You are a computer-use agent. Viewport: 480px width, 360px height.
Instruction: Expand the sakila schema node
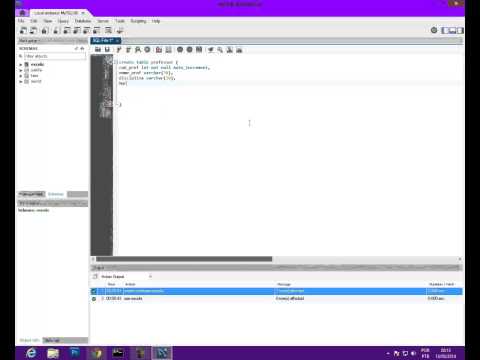pyautogui.click(x=21, y=70)
